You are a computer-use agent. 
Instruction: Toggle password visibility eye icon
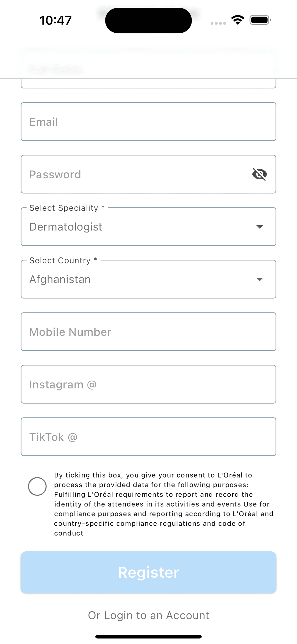click(259, 174)
